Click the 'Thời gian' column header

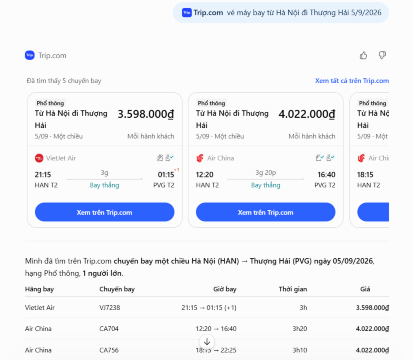[x=293, y=289]
